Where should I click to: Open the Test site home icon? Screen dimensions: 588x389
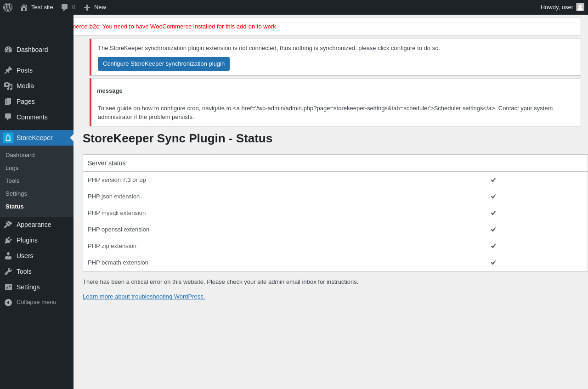click(x=24, y=7)
